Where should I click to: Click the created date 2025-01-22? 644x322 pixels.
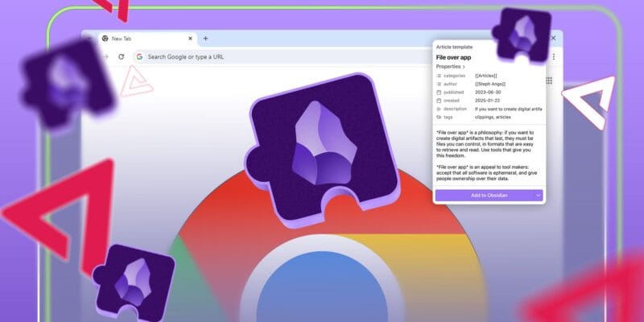tap(488, 101)
